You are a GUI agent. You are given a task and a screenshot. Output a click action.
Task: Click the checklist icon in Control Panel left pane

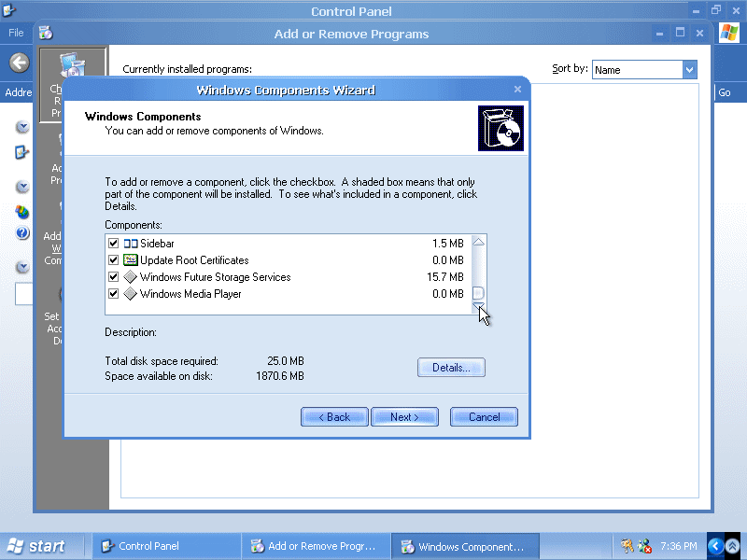pyautogui.click(x=21, y=152)
